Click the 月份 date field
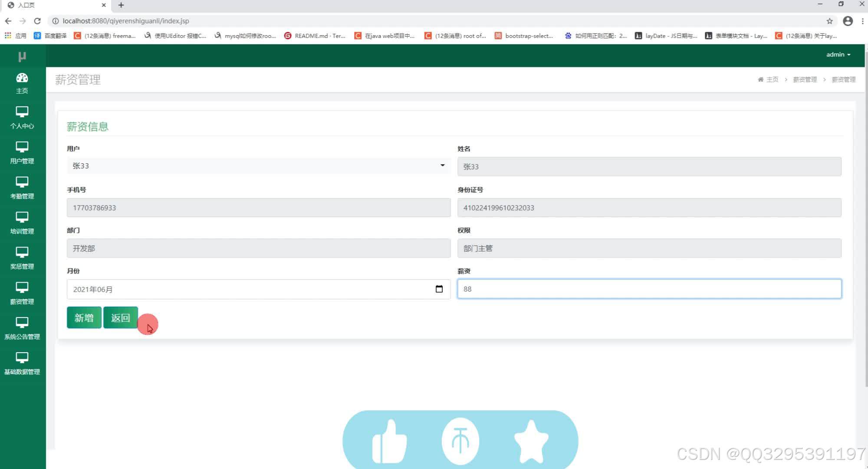 click(x=259, y=289)
